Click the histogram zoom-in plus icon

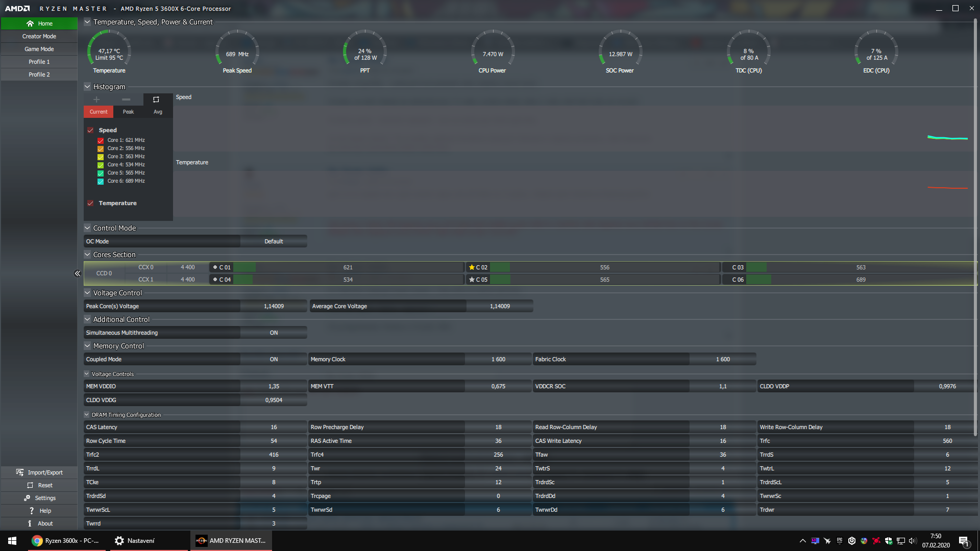coord(96,99)
